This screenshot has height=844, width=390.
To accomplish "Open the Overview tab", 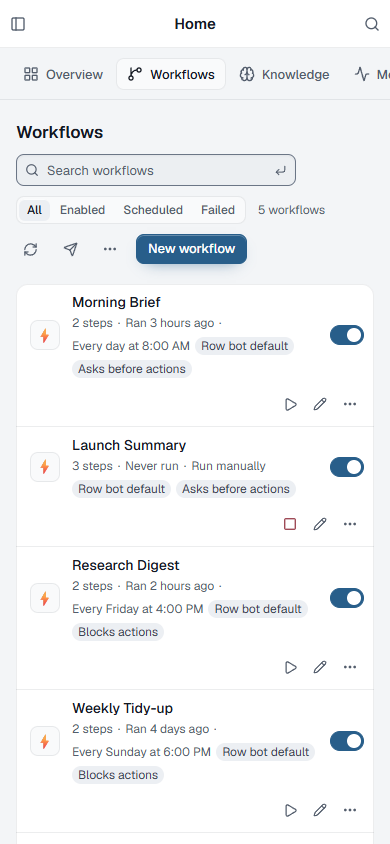I will point(63,74).
